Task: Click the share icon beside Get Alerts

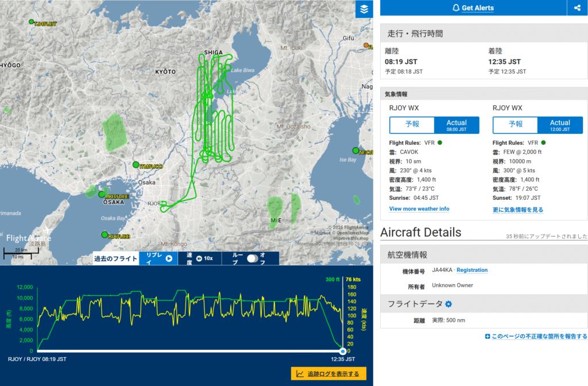Action: click(x=577, y=8)
